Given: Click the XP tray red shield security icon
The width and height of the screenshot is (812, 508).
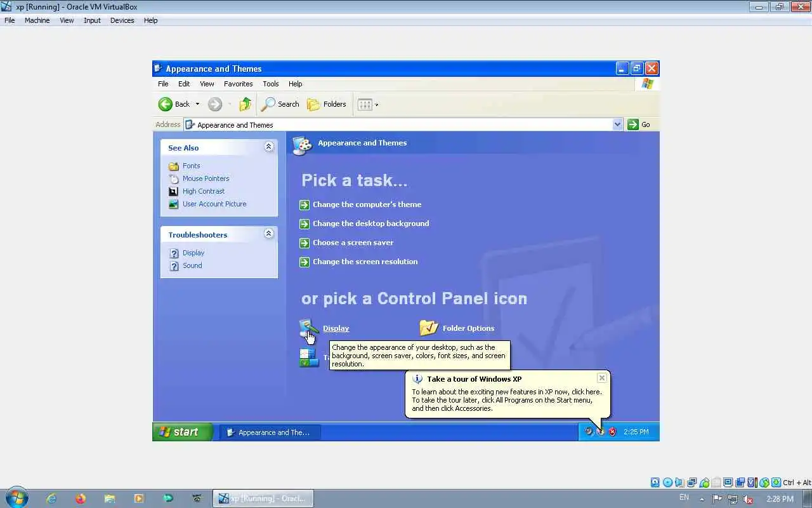Looking at the screenshot, I should pyautogui.click(x=612, y=432).
